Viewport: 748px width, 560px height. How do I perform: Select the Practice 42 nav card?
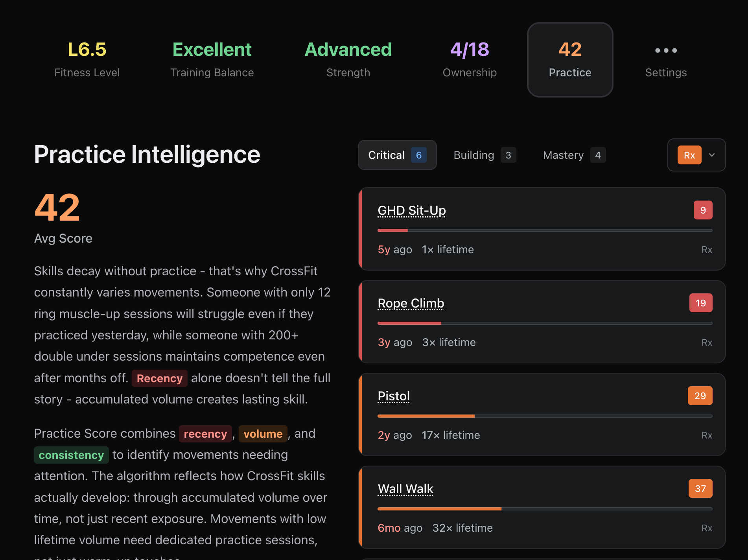(570, 59)
